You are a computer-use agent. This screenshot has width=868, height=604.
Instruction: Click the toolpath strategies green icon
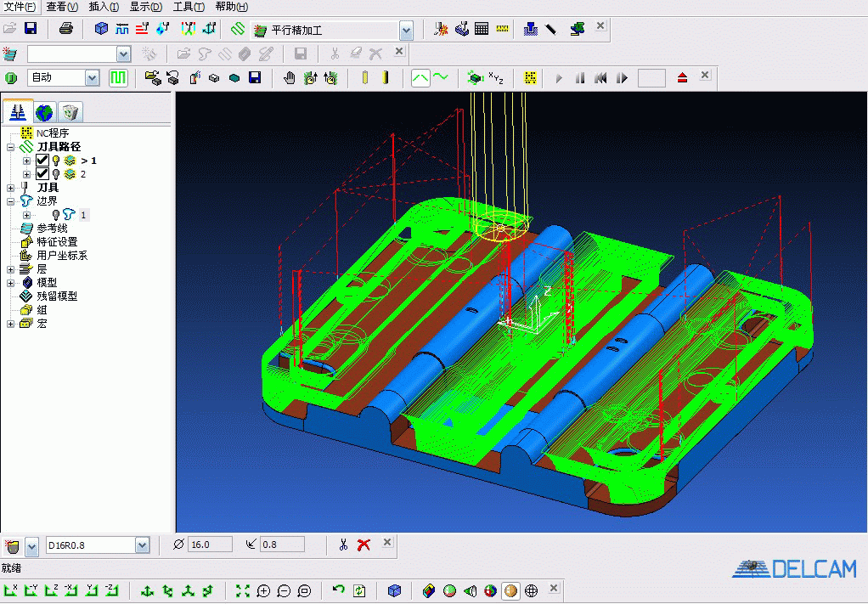[x=238, y=28]
